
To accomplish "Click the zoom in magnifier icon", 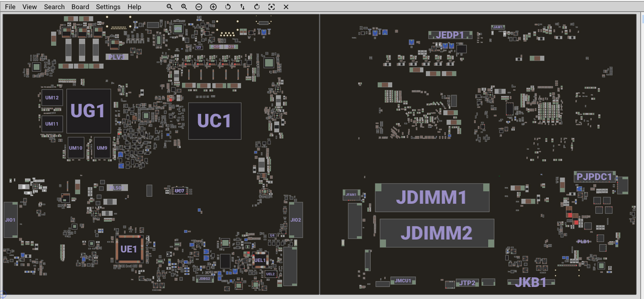I will coord(184,7).
